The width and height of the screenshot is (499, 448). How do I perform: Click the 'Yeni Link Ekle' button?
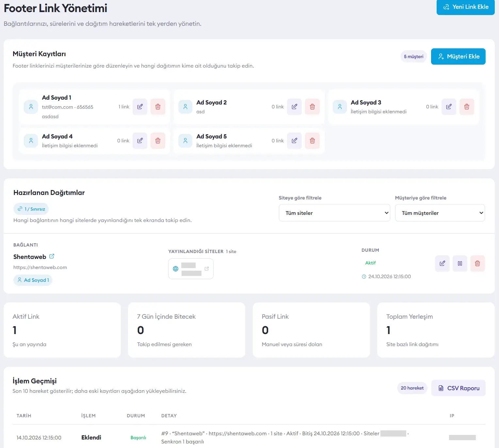tap(465, 7)
